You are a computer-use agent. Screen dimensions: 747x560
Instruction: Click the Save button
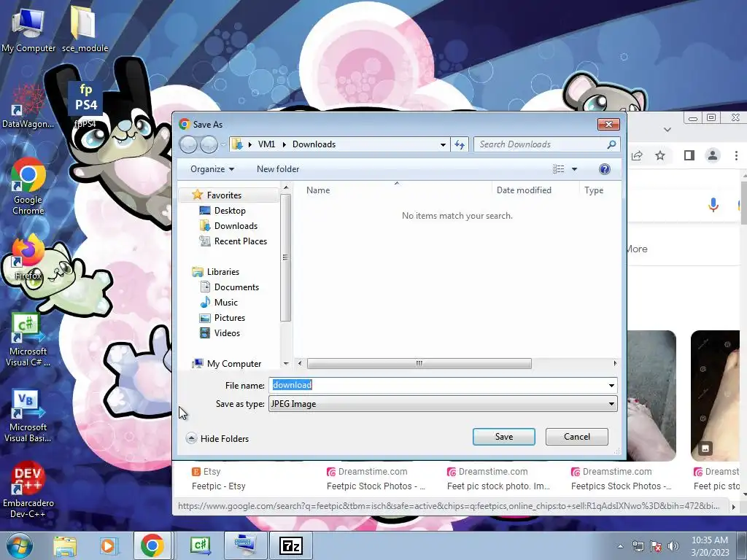tap(503, 437)
